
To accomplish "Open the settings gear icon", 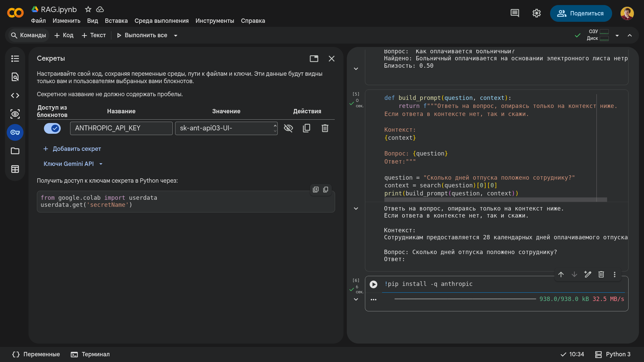I will coord(537,13).
